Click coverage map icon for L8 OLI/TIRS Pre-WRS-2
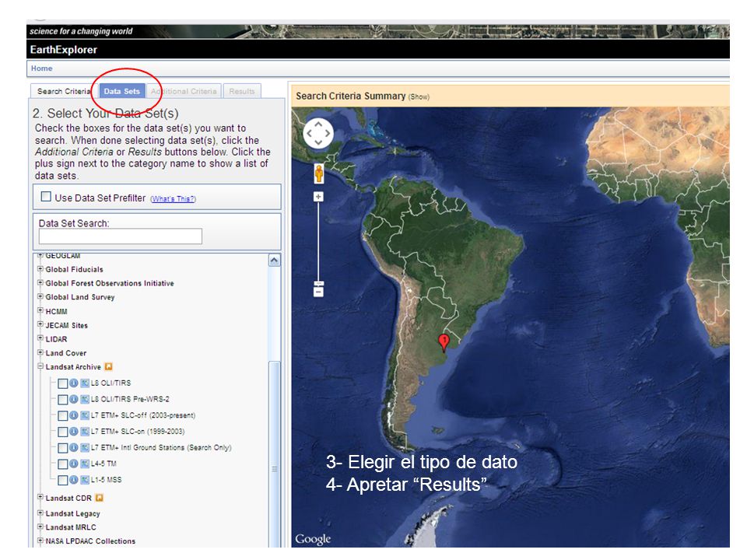The height and width of the screenshot is (560, 747). [85, 399]
